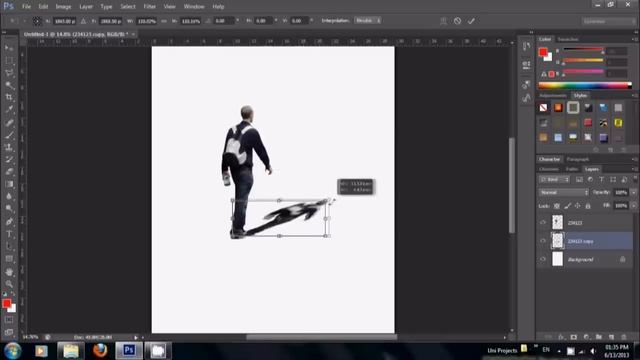Toggle lock position icon
The width and height of the screenshot is (640, 360).
[x=578, y=206]
